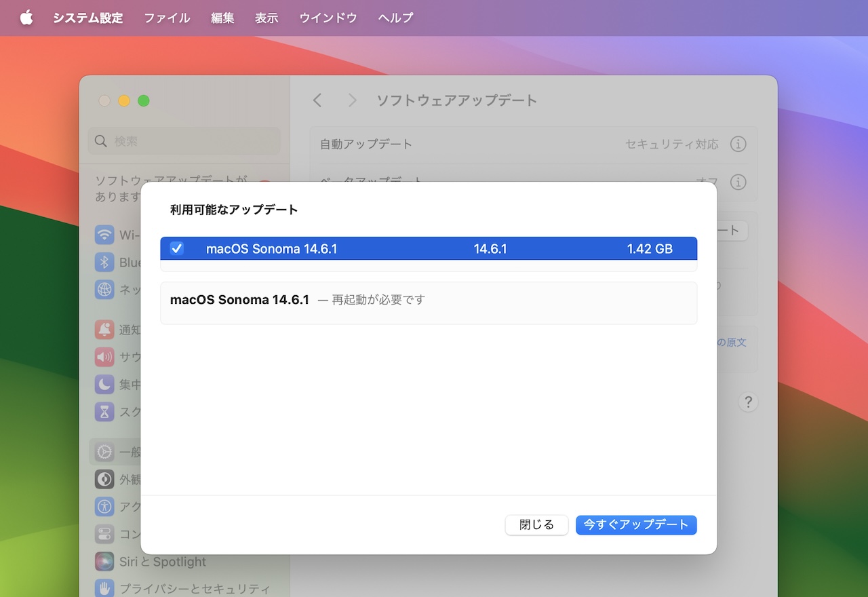Select the Bluetooth icon in sidebar
The width and height of the screenshot is (868, 597).
pos(104,263)
